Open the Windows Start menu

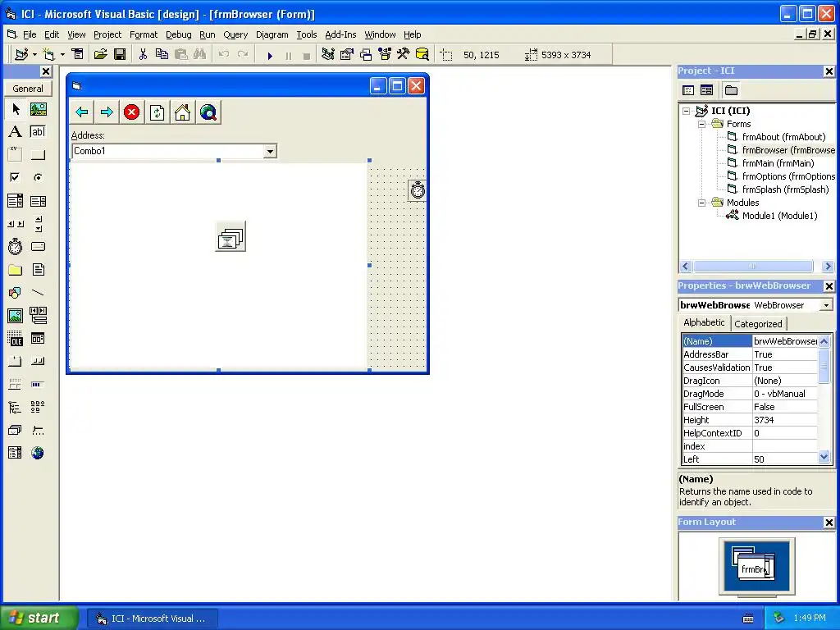tap(39, 618)
